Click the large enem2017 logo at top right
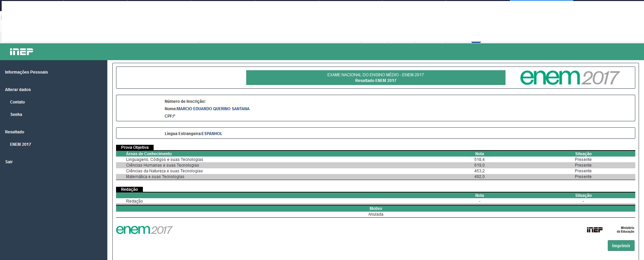Viewport: 644px width, 260px height. [x=569, y=78]
